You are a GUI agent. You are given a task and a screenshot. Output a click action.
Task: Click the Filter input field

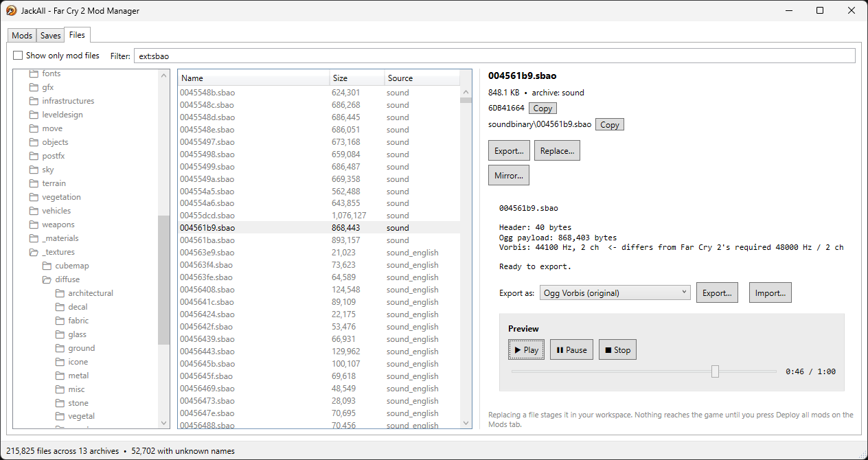494,56
